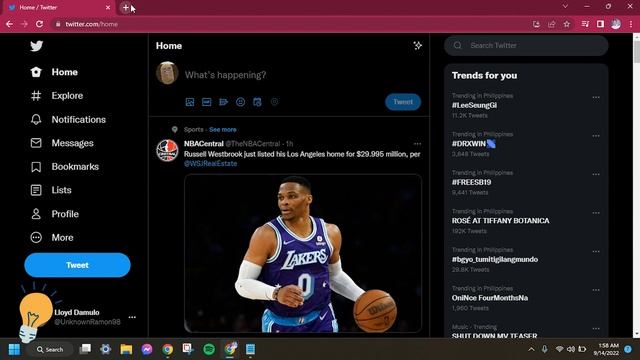
Task: Open the #DRXWIN trend
Action: tap(473, 144)
